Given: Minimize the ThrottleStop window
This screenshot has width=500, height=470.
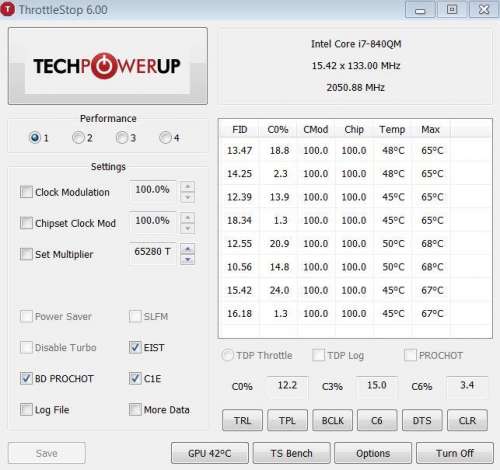Looking at the screenshot, I should 420,10.
